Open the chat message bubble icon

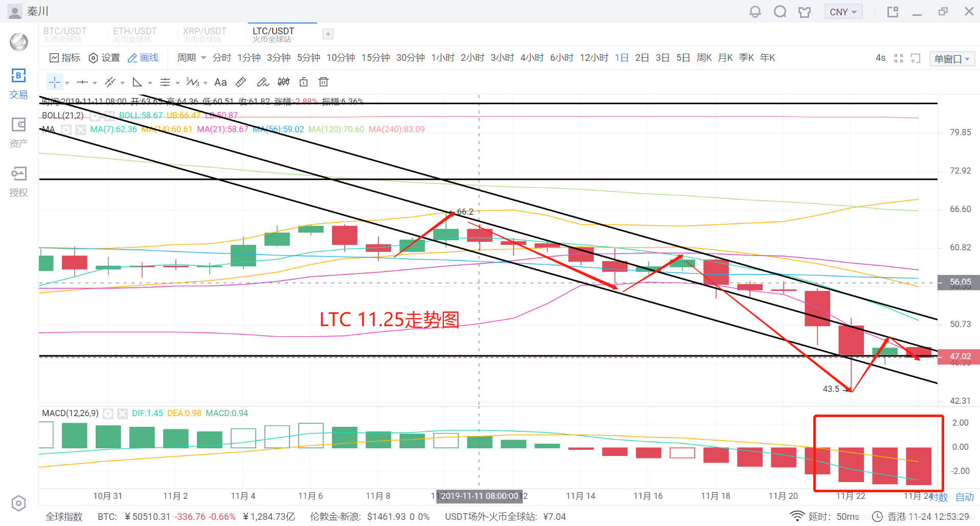[x=780, y=11]
